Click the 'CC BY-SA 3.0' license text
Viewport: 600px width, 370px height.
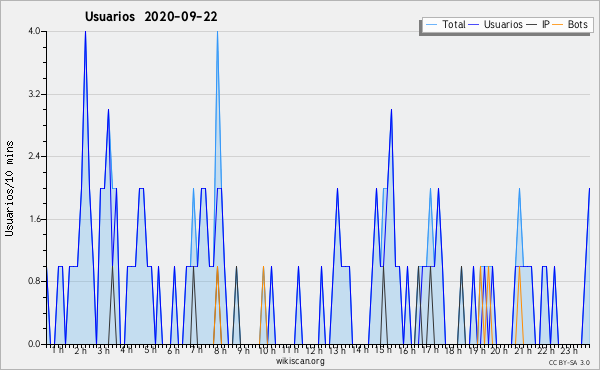tap(569, 362)
